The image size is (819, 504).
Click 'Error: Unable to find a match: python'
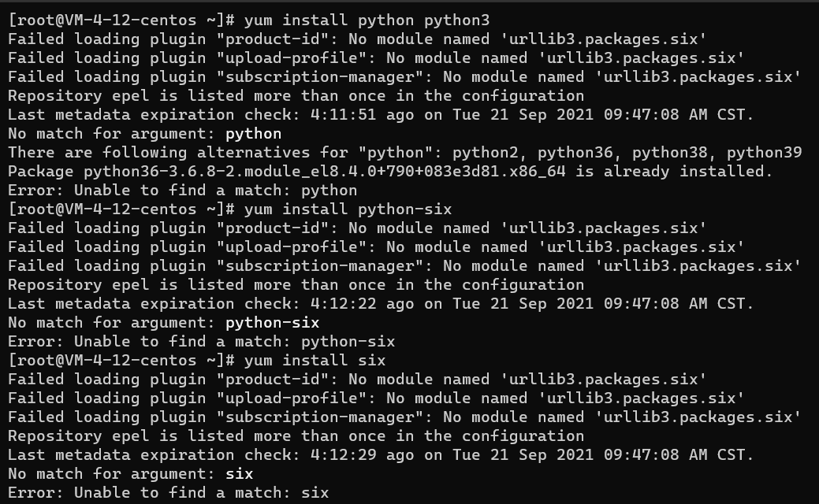[x=183, y=190]
